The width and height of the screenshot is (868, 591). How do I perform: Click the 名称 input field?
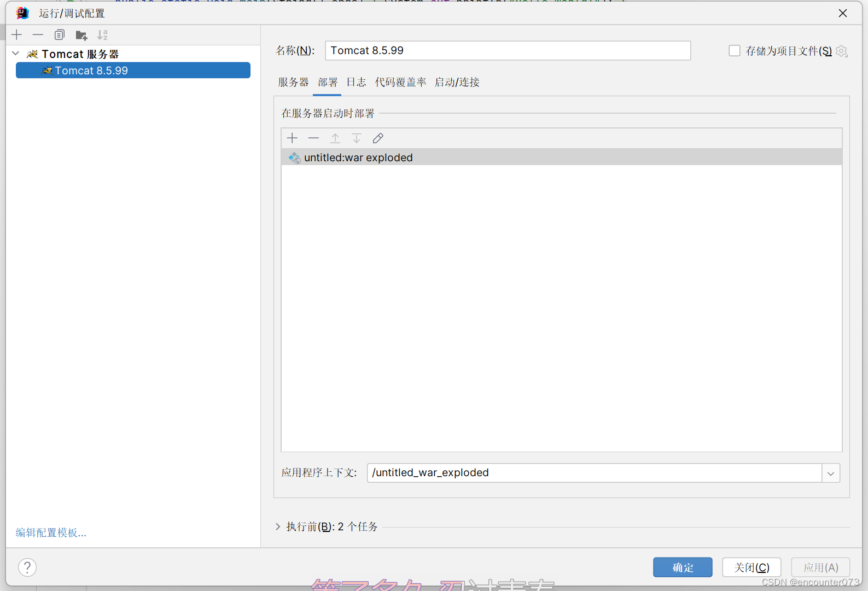pos(508,50)
